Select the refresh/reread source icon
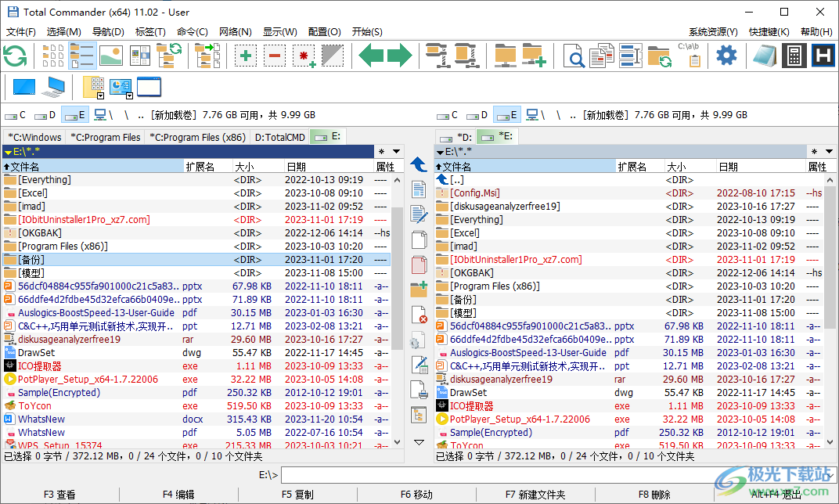The height and width of the screenshot is (504, 839). coord(16,56)
